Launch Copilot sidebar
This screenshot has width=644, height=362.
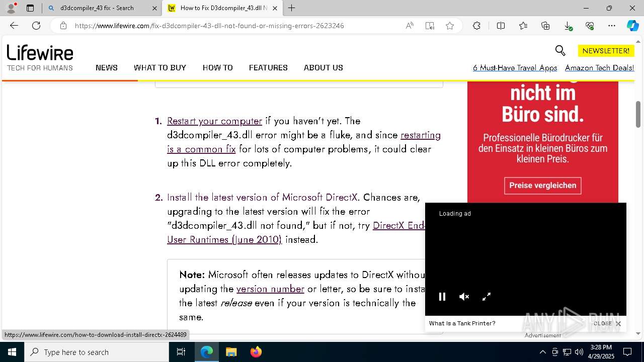[x=632, y=26]
